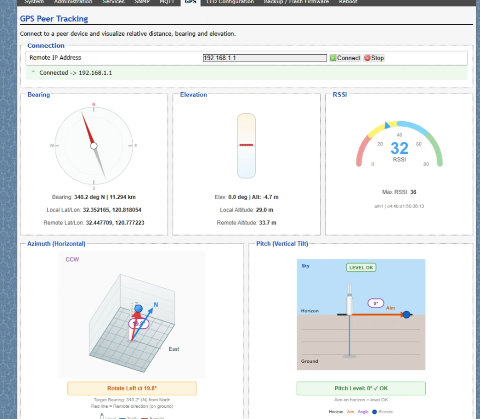Switch to the Backup / Flash Firmware tab
The image size is (480, 419).
tap(296, 2)
